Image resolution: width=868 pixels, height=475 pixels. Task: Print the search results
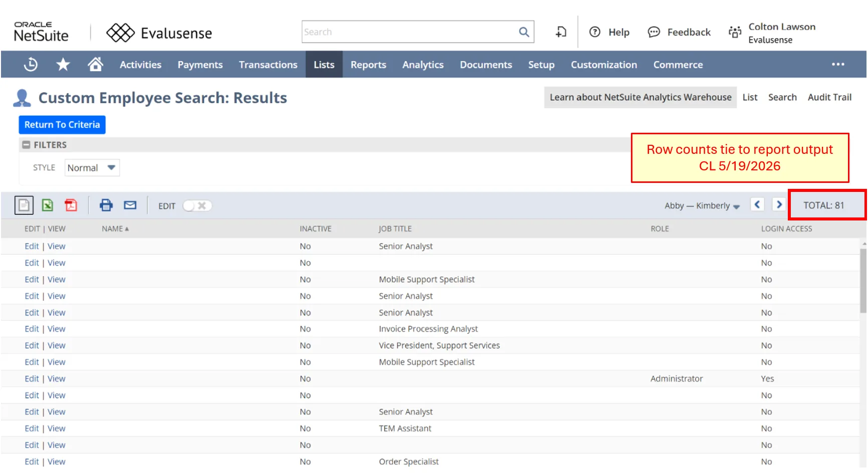pos(106,205)
